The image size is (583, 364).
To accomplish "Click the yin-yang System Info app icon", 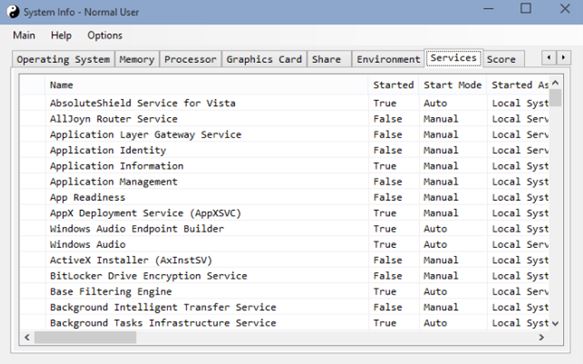I will coord(13,12).
